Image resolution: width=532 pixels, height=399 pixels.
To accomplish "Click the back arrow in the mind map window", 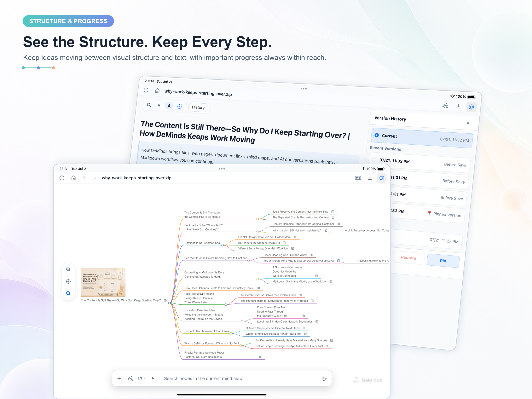I will [85, 178].
